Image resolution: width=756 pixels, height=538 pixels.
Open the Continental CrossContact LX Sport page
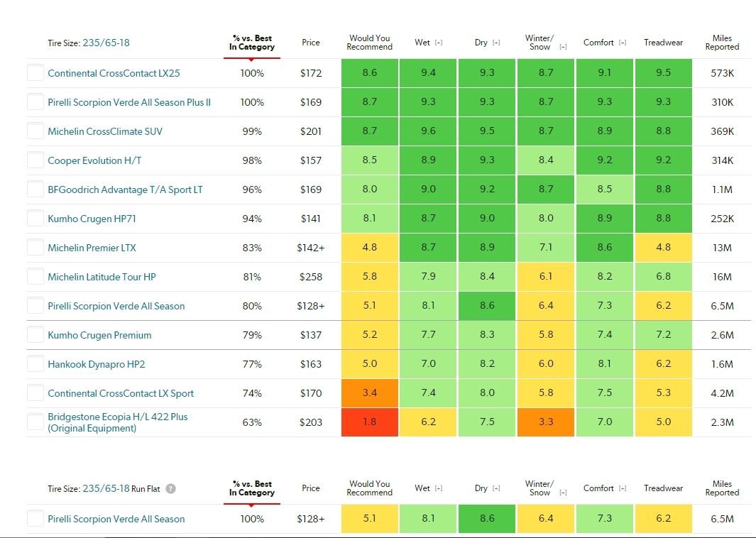click(122, 392)
